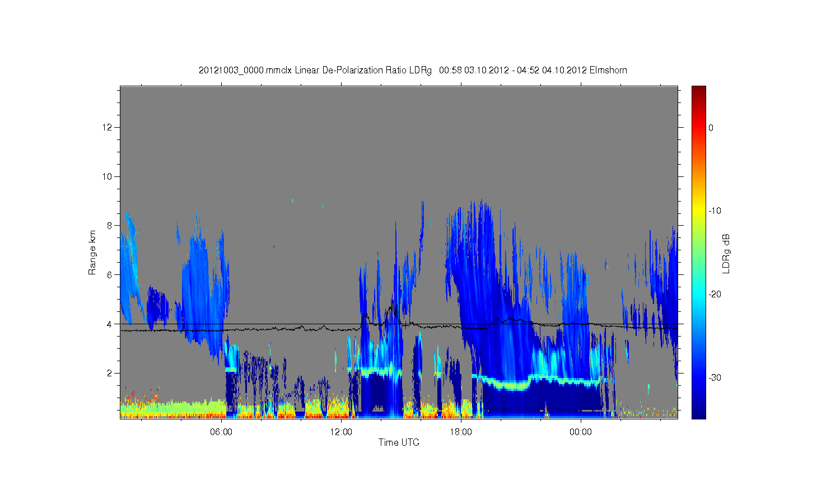Image resolution: width=840 pixels, height=504 pixels.
Task: Click the 06:00 time tick label
Action: click(221, 432)
